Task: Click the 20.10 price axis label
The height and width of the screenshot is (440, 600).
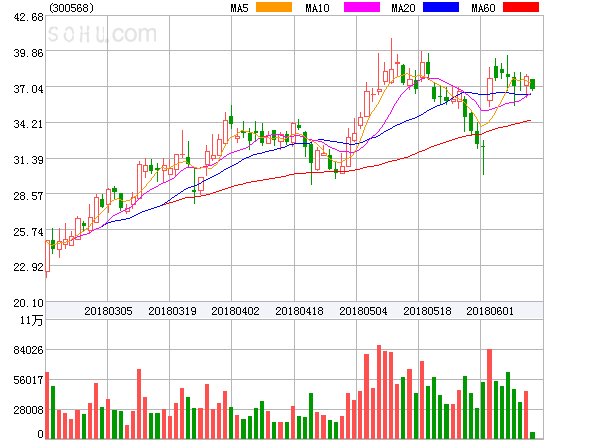Action: click(28, 303)
